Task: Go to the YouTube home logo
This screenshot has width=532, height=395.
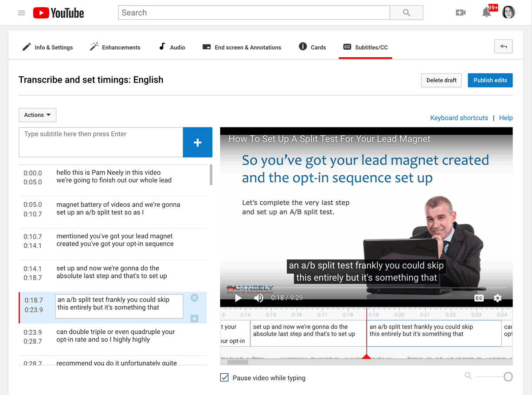Action: [59, 13]
